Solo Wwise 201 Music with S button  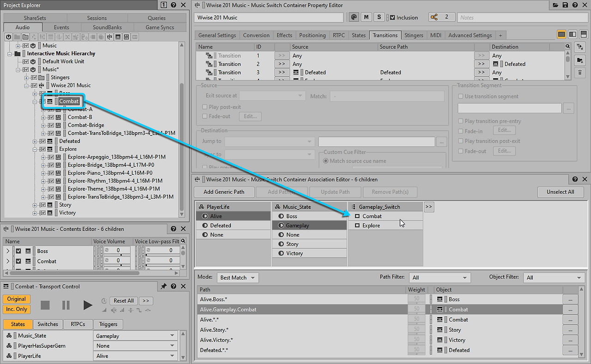tap(379, 17)
